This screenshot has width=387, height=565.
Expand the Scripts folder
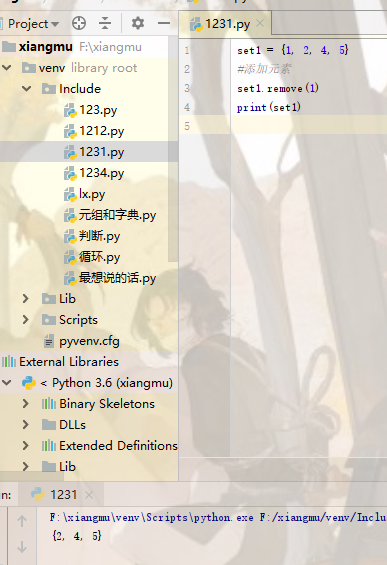pos(26,320)
